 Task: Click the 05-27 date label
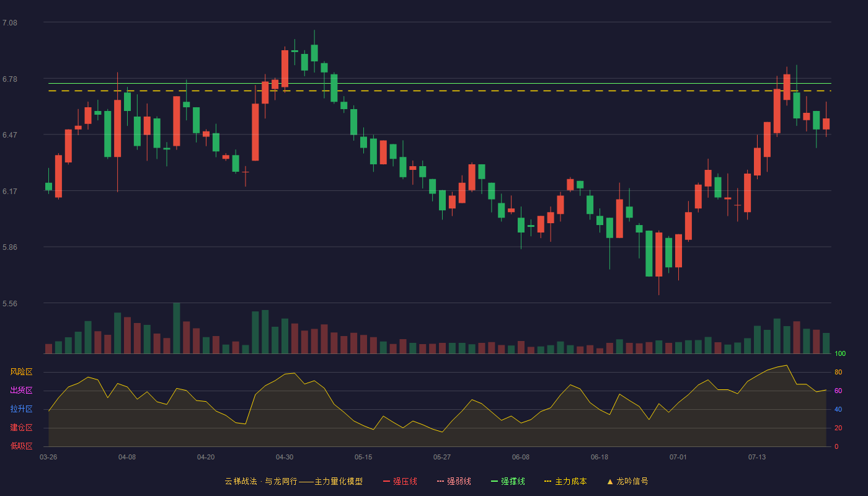[442, 457]
